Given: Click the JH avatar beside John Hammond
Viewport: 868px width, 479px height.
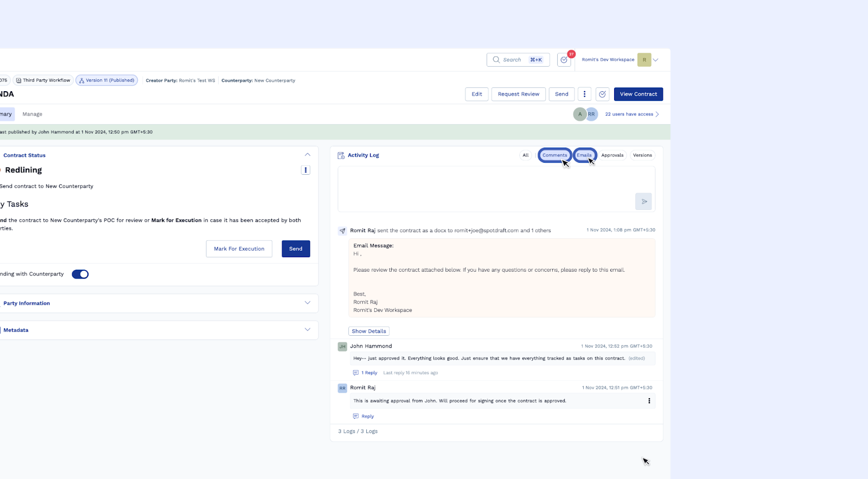Looking at the screenshot, I should tap(342, 346).
